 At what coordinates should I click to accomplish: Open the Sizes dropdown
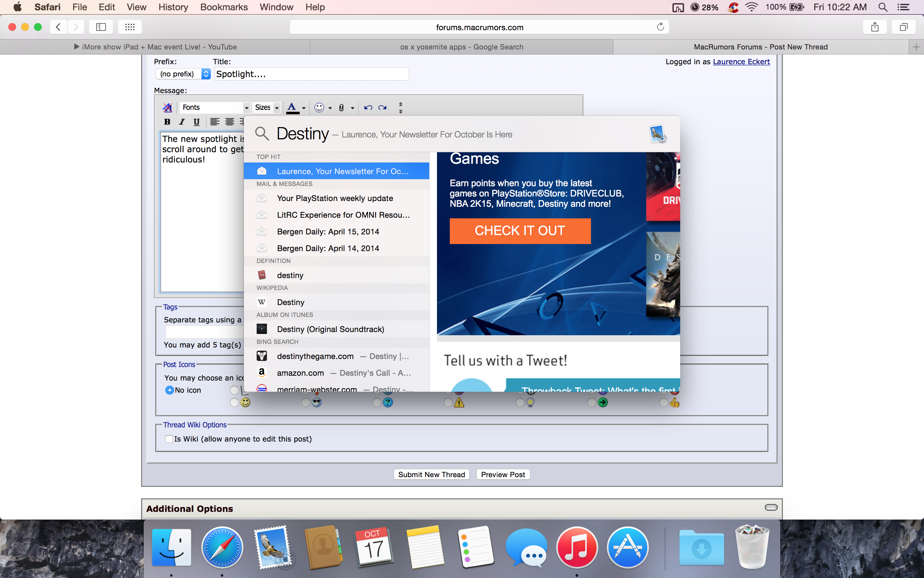point(267,108)
